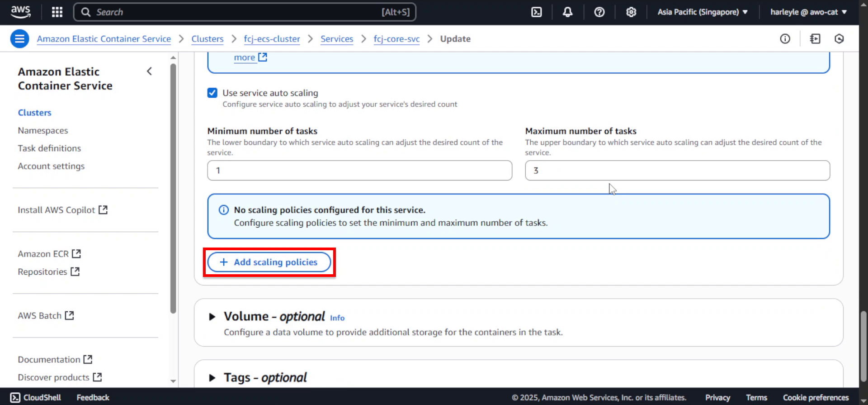This screenshot has width=868, height=405.
Task: Open Privacy footer link
Action: click(x=718, y=397)
